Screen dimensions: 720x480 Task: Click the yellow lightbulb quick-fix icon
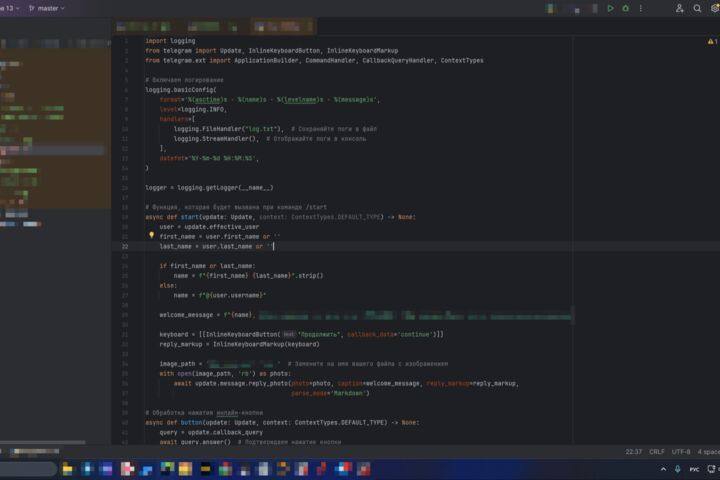(x=152, y=236)
